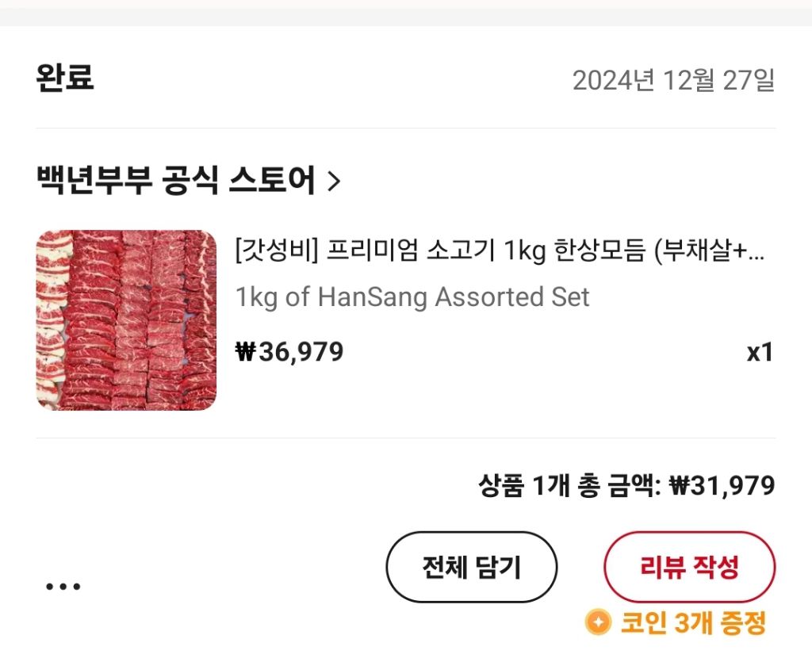Tap the order date 2024년 12월 27일
The height and width of the screenshot is (658, 812).
676,78
